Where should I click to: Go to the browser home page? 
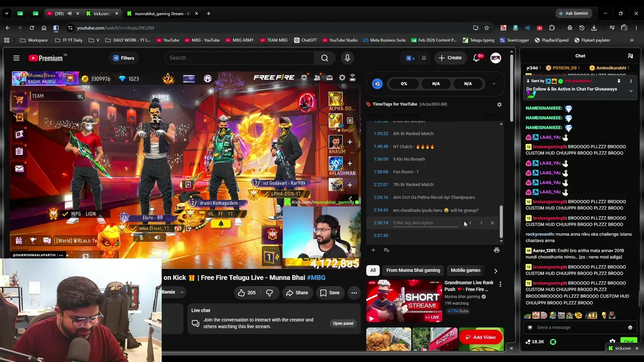pyautogui.click(x=44, y=28)
